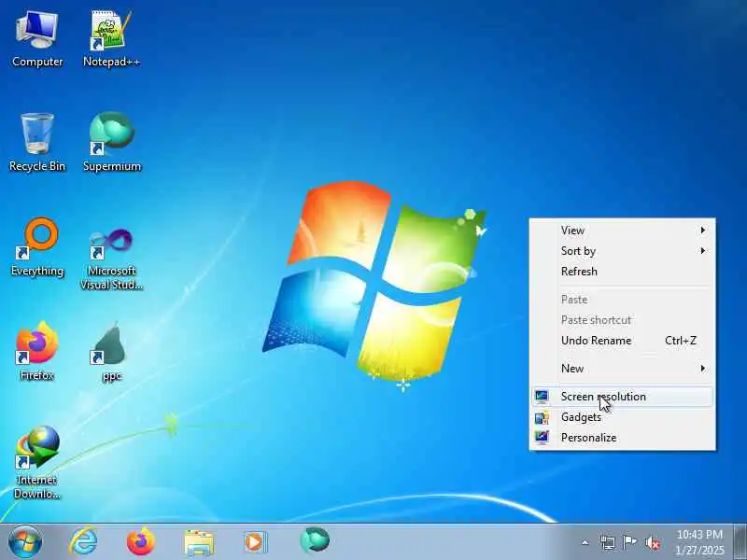Open the Action Center flag icon
Viewport: 747px width, 560px height.
629,542
